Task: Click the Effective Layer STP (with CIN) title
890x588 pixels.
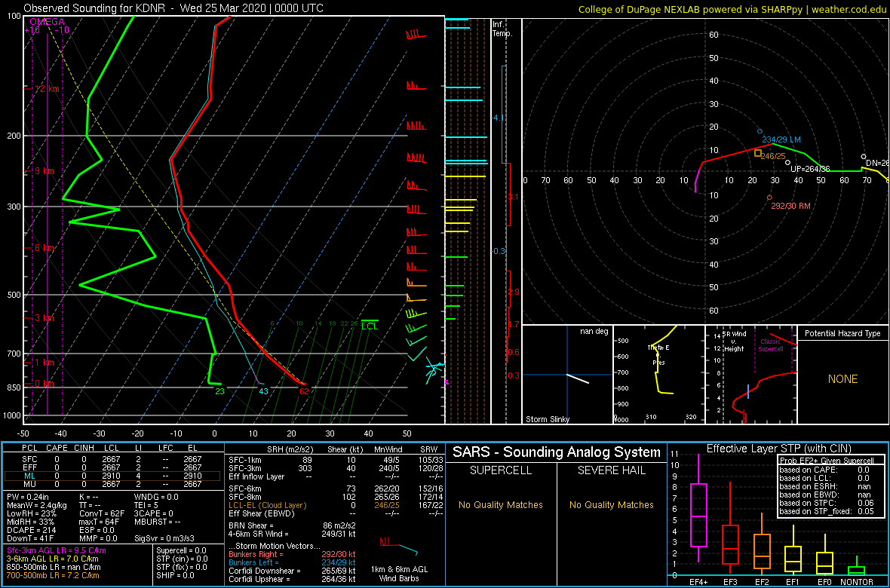Action: pos(778,449)
